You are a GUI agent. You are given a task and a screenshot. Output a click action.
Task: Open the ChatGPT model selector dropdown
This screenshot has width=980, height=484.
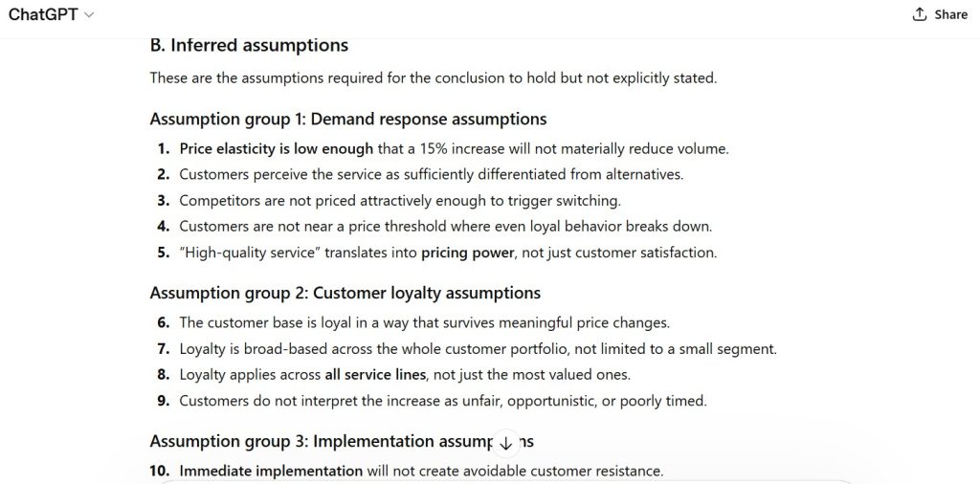(52, 14)
